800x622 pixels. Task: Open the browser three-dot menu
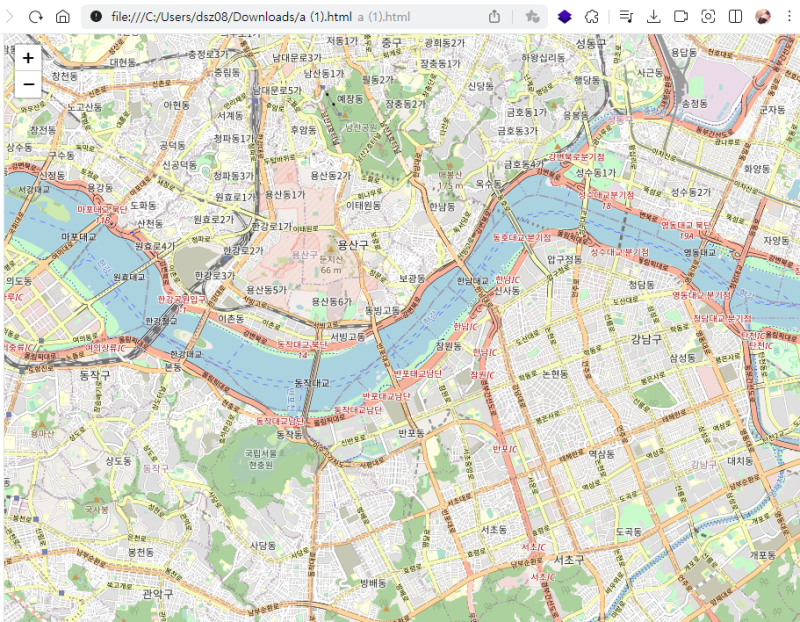point(789,17)
